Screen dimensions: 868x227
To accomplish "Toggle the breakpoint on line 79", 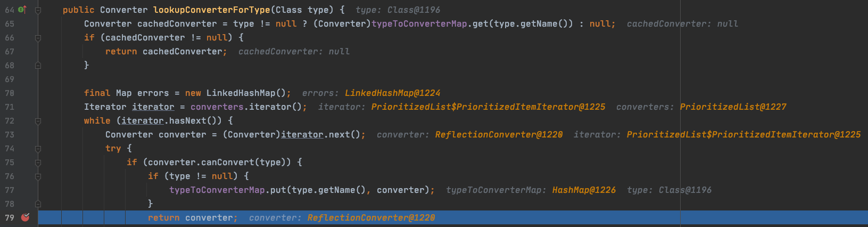I will click(x=25, y=217).
